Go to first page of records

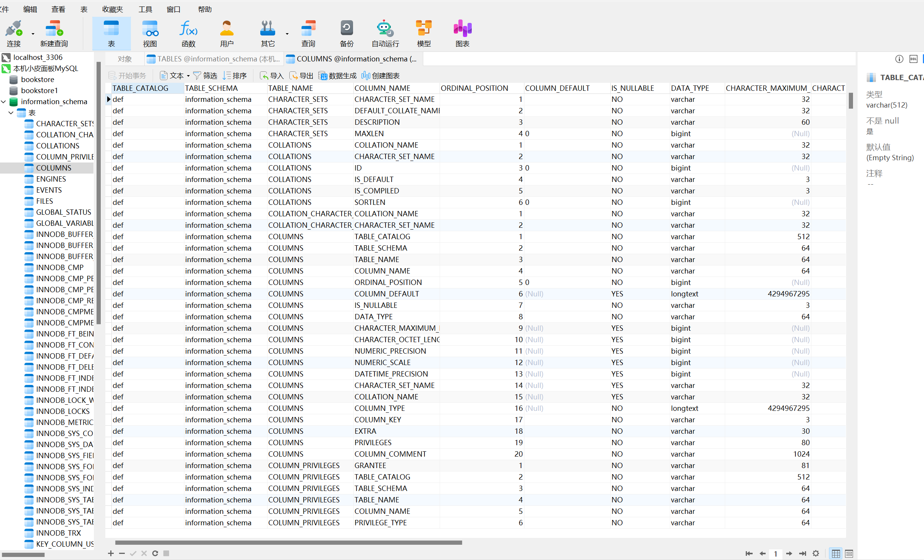pyautogui.click(x=749, y=554)
